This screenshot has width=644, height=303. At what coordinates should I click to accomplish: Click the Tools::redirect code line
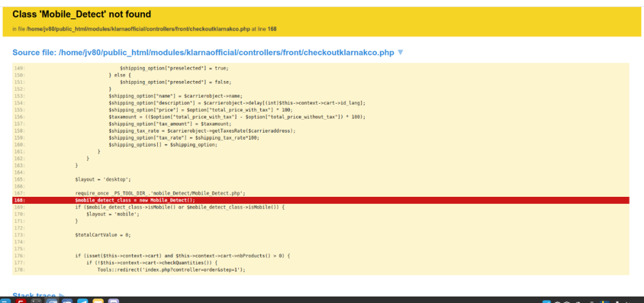click(171, 270)
